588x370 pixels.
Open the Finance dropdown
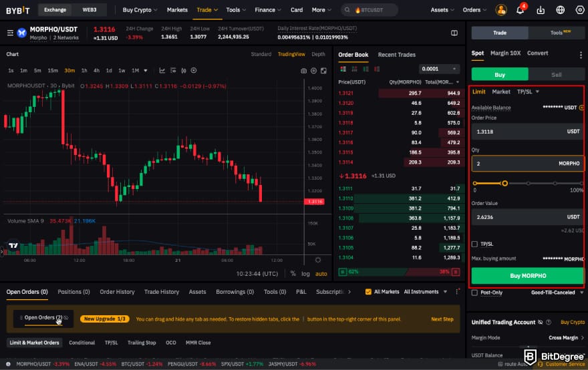point(268,10)
